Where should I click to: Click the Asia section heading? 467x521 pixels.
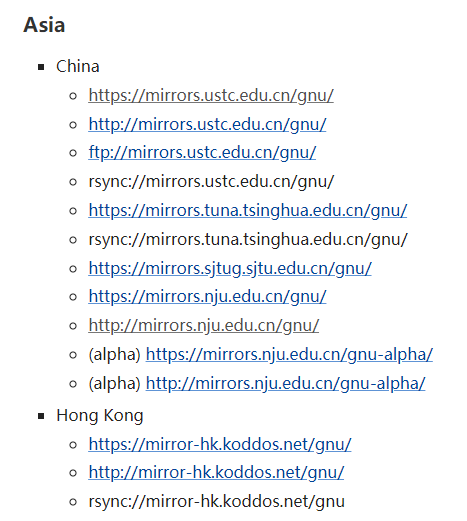click(x=44, y=25)
